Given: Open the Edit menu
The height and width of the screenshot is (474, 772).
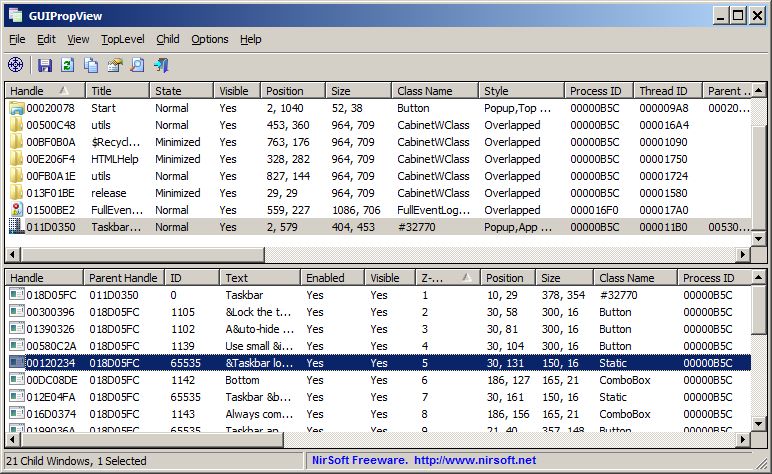Looking at the screenshot, I should [x=46, y=39].
